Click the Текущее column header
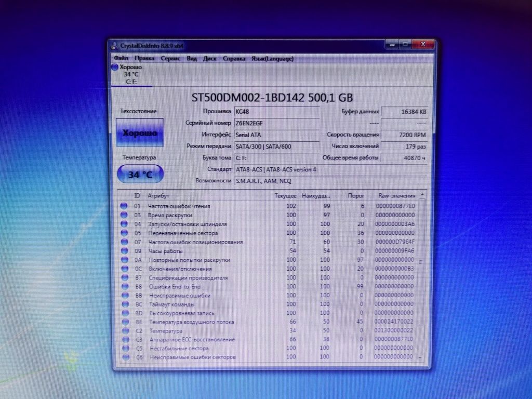The image size is (532, 399). pyautogui.click(x=285, y=196)
